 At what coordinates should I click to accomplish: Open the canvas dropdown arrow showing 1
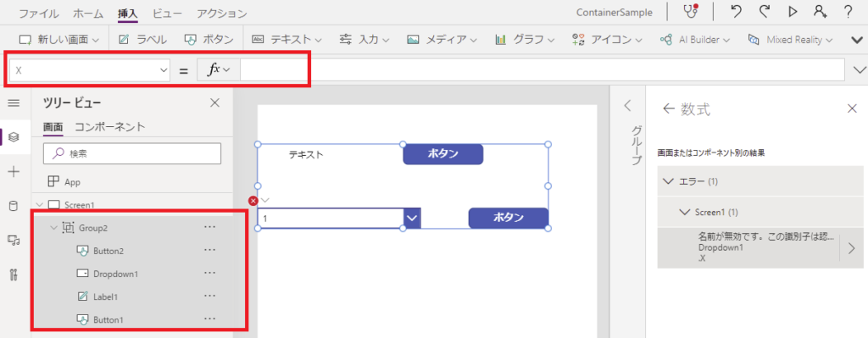tap(412, 218)
